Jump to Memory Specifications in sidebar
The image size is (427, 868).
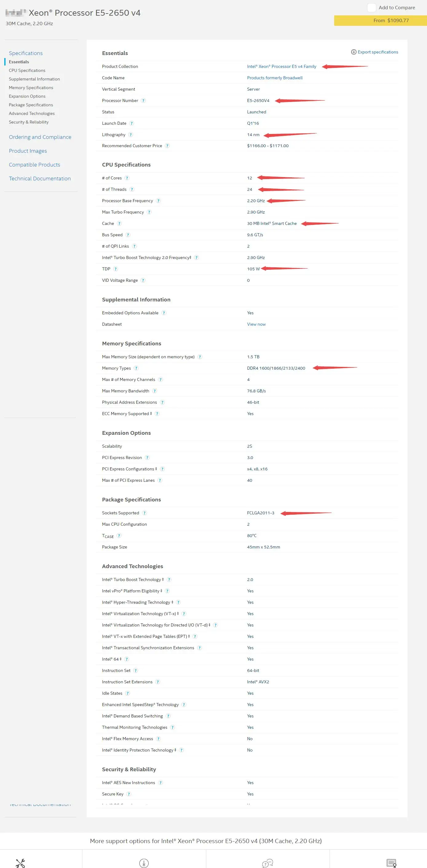[x=31, y=88]
